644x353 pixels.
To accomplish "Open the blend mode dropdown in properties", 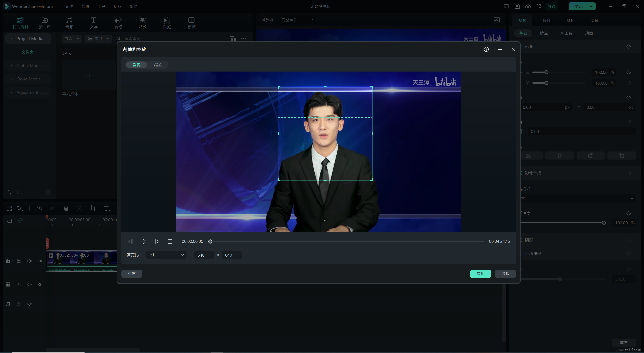I will point(577,198).
